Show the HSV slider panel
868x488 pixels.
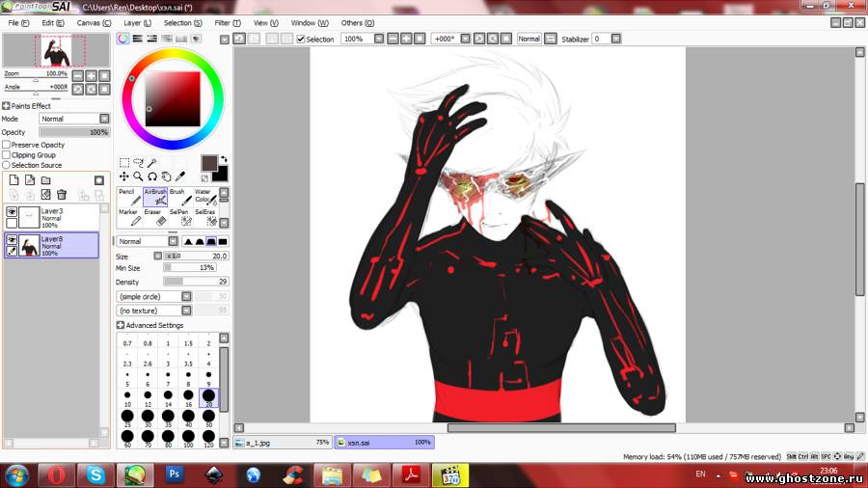tap(151, 39)
